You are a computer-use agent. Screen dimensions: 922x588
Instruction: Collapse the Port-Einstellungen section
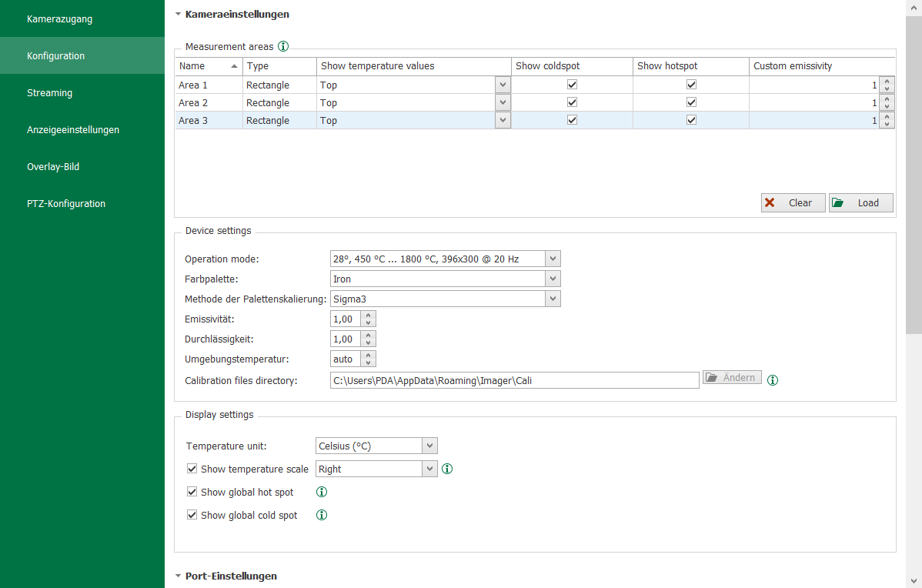click(x=178, y=576)
